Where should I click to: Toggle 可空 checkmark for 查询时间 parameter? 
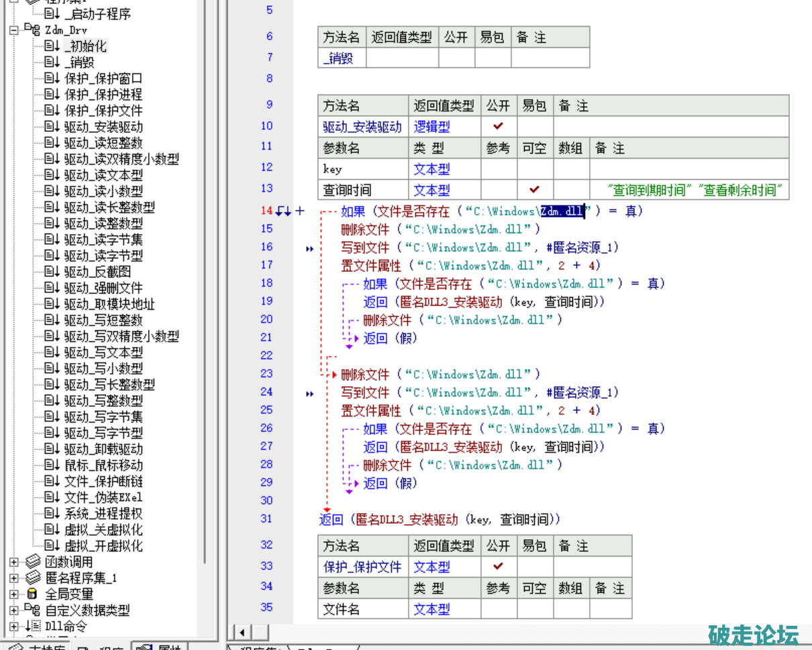[534, 189]
